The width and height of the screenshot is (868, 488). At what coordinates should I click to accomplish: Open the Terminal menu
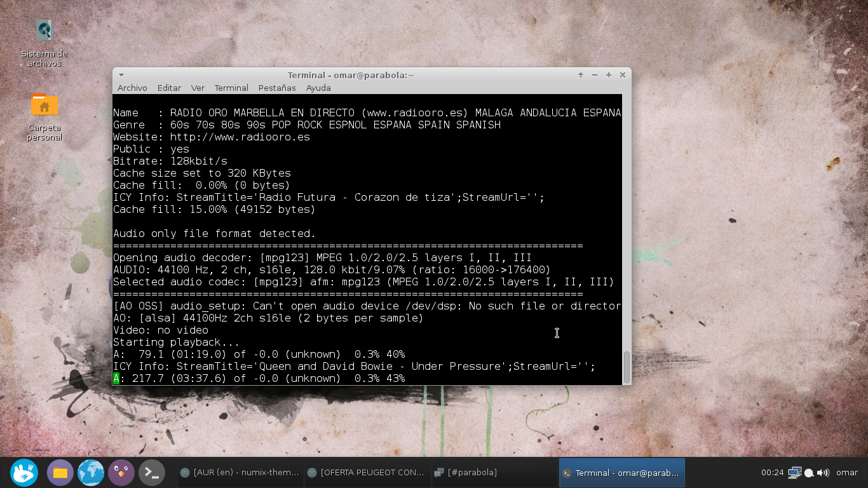231,88
